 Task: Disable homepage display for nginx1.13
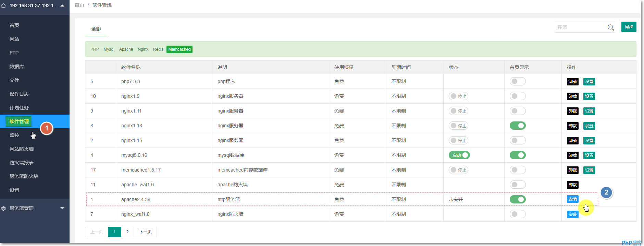click(x=517, y=126)
